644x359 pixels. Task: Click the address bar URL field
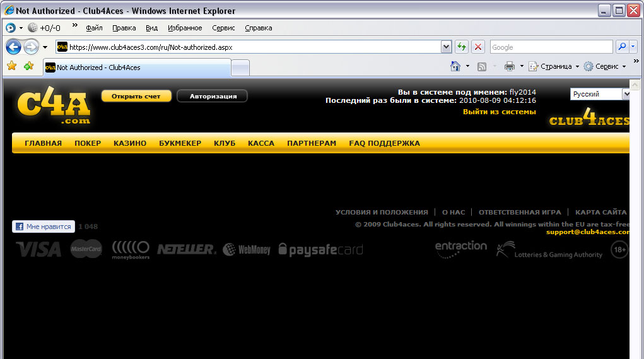pos(248,47)
